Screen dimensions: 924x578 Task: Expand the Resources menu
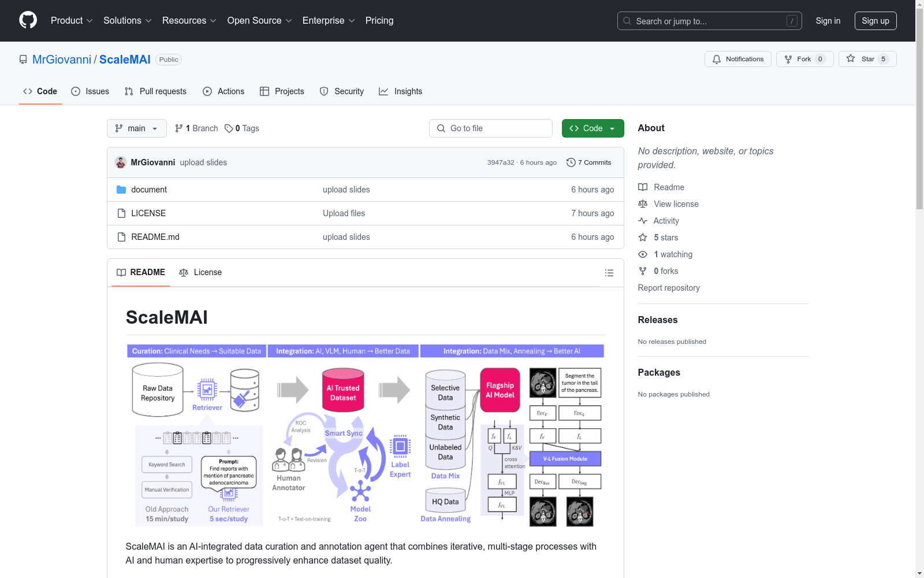pyautogui.click(x=189, y=21)
